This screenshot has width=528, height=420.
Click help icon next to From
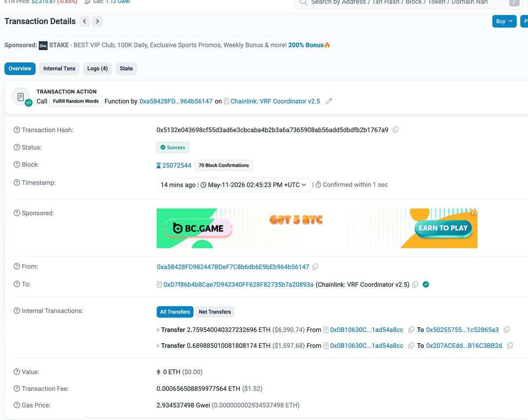click(17, 266)
